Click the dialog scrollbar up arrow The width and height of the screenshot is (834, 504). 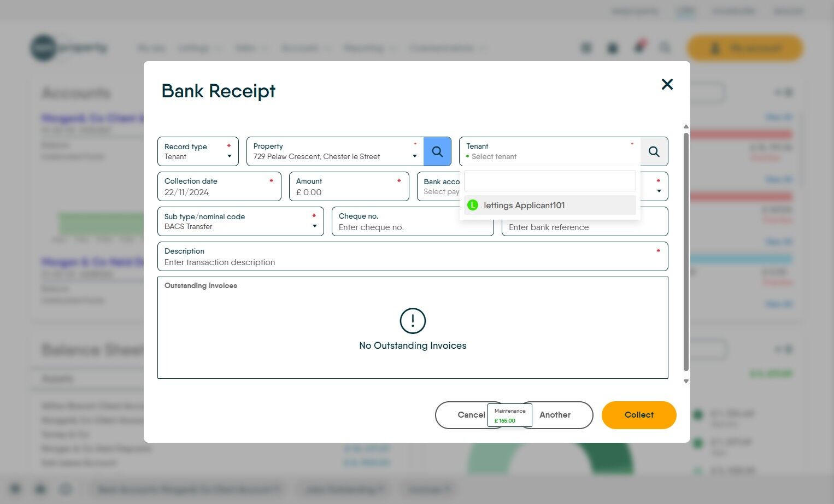click(686, 126)
